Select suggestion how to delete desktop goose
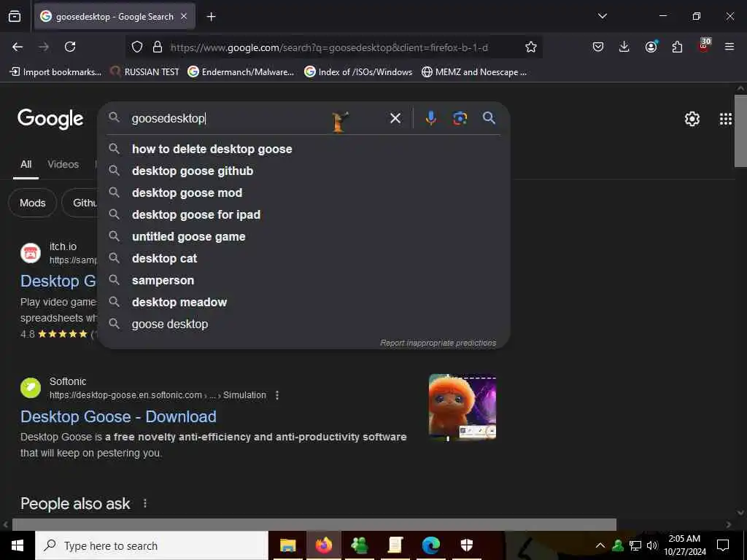Image resolution: width=747 pixels, height=560 pixels. click(x=303, y=149)
